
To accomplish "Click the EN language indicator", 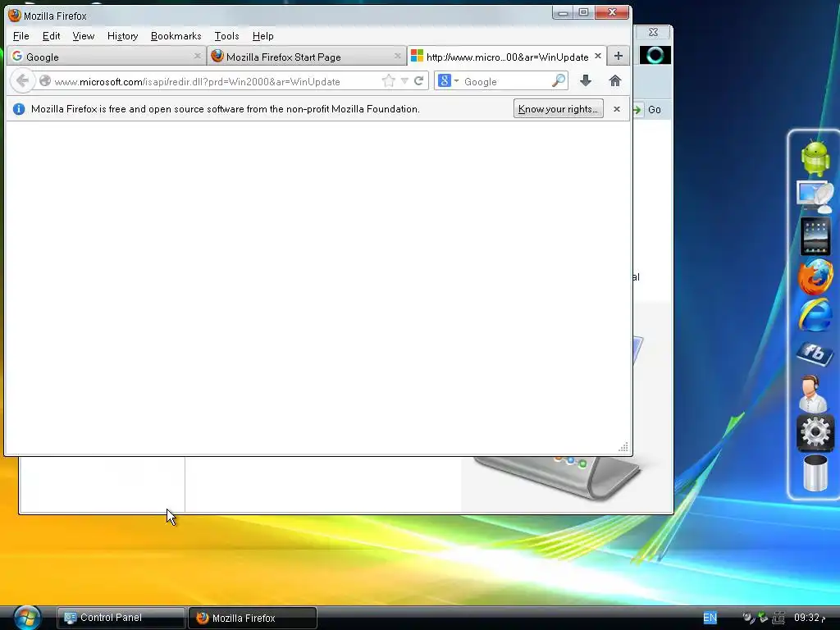I will (x=710, y=618).
